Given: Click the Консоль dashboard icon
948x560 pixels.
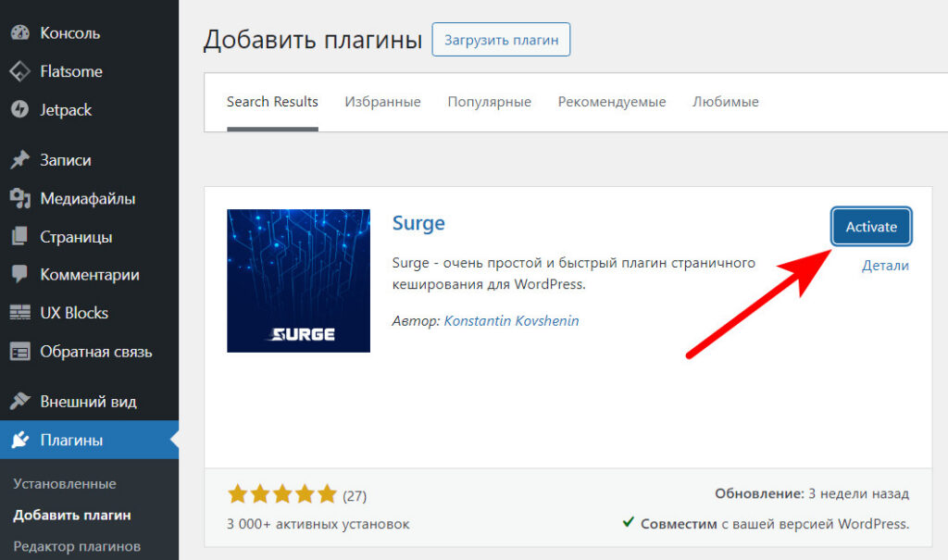Looking at the screenshot, I should pos(20,32).
